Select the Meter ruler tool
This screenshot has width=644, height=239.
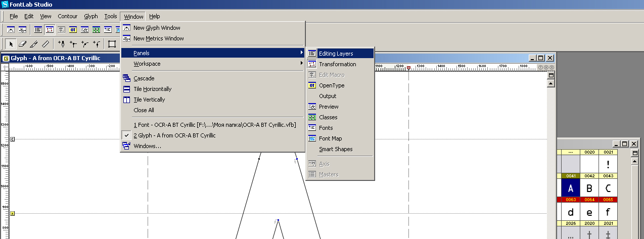point(45,44)
